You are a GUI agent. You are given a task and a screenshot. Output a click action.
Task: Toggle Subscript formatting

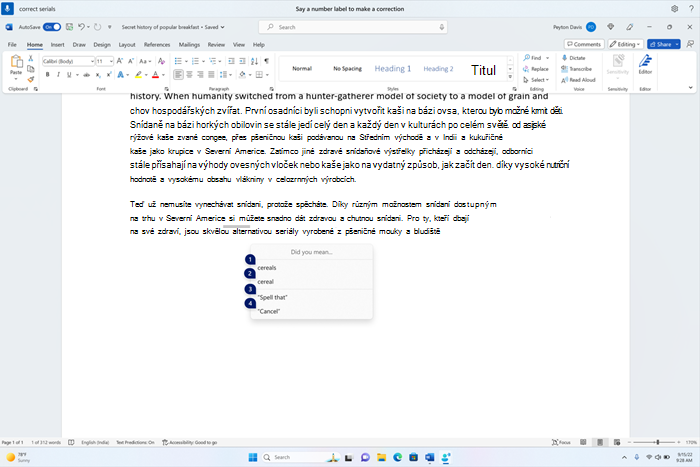point(98,75)
